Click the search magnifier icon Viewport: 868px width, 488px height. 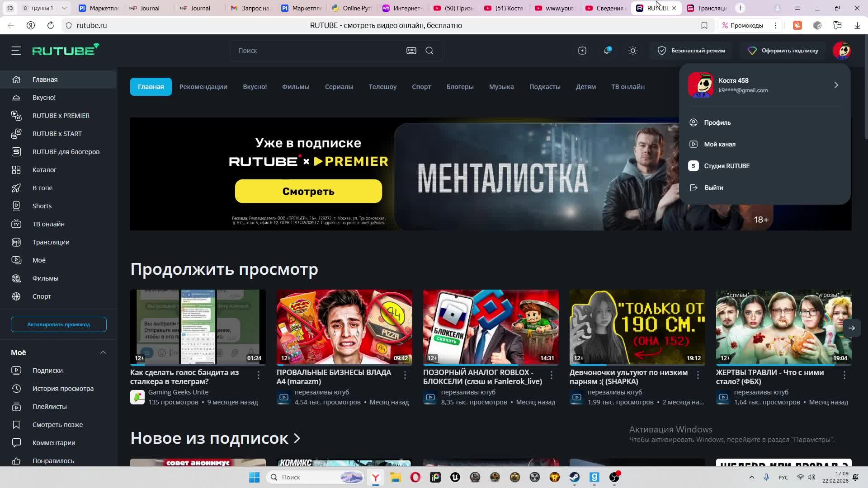click(x=429, y=51)
